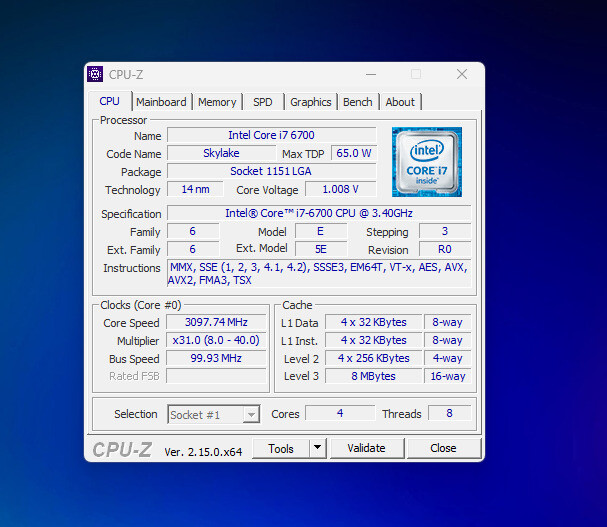Click the 3097.74 MHz core speed value
This screenshot has width=607, height=527.
[x=216, y=322]
